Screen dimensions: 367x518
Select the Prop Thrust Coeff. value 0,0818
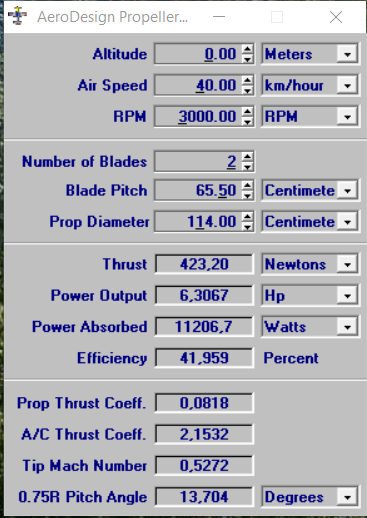(x=204, y=403)
